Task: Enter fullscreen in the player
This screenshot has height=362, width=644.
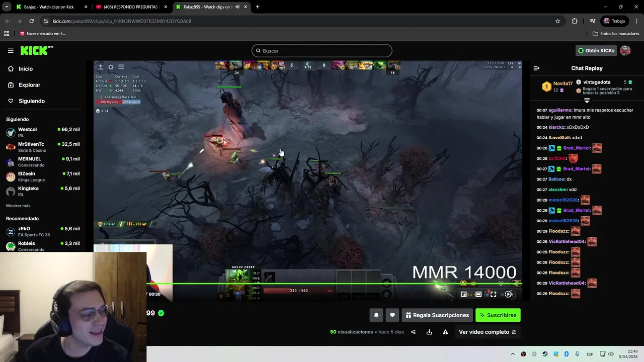Action: pos(494,295)
